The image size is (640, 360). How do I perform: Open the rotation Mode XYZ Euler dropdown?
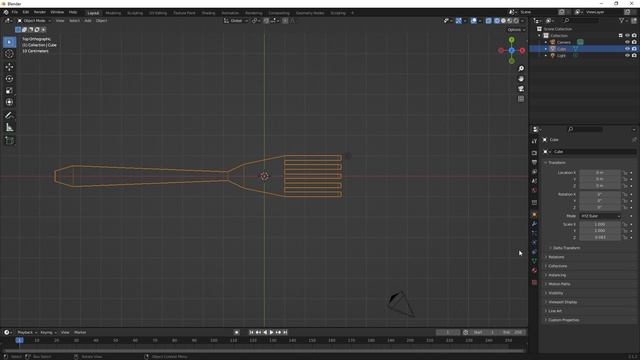600,216
